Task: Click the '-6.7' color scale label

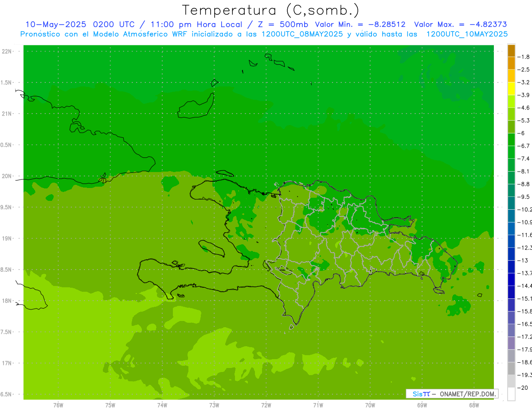Action: click(524, 146)
